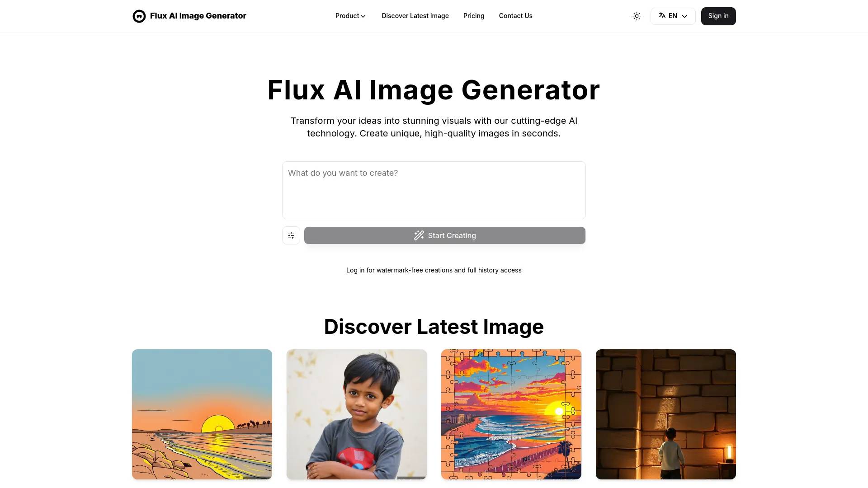Viewport: 868px width, 488px height.
Task: Click the Contact Us link
Action: [x=515, y=15]
